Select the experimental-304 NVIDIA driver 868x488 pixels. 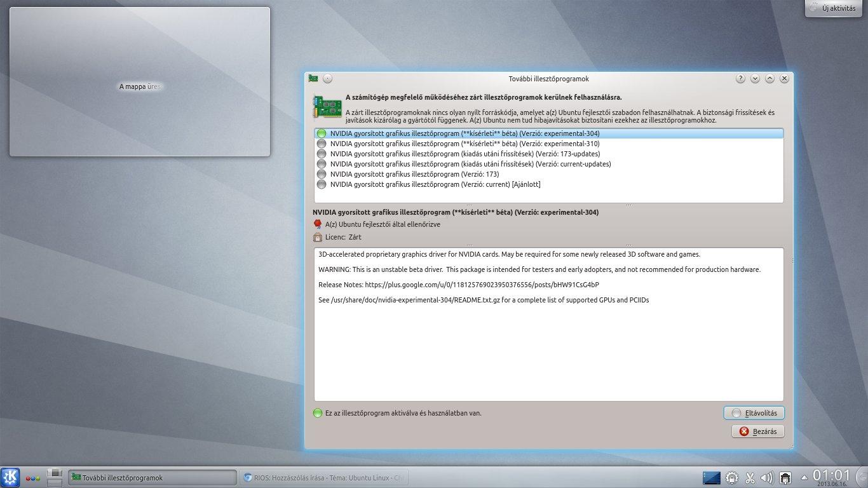pyautogui.click(x=548, y=133)
